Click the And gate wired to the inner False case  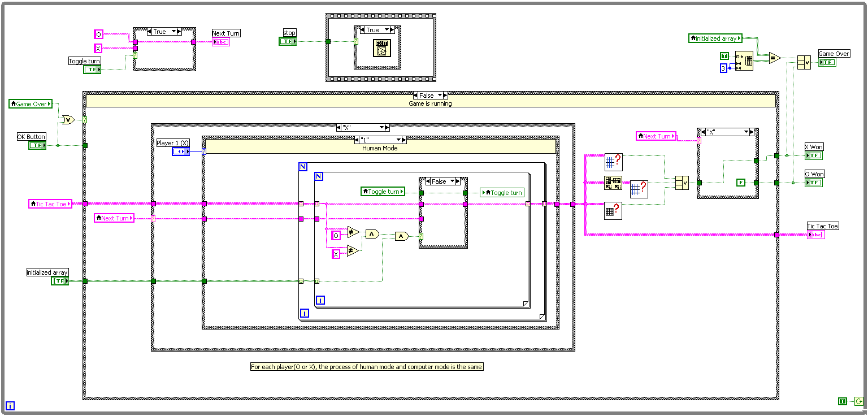(401, 236)
